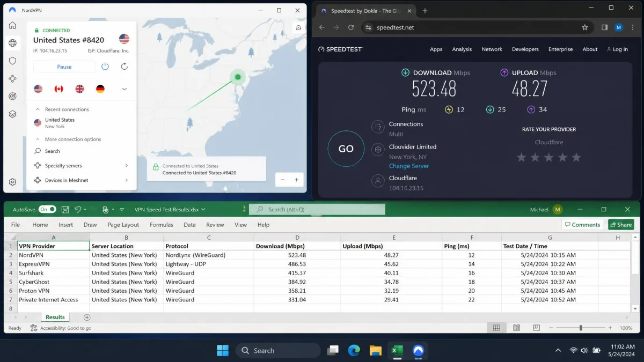The width and height of the screenshot is (644, 362).
Task: Expand Specialty servers arrow
Action: click(x=127, y=166)
